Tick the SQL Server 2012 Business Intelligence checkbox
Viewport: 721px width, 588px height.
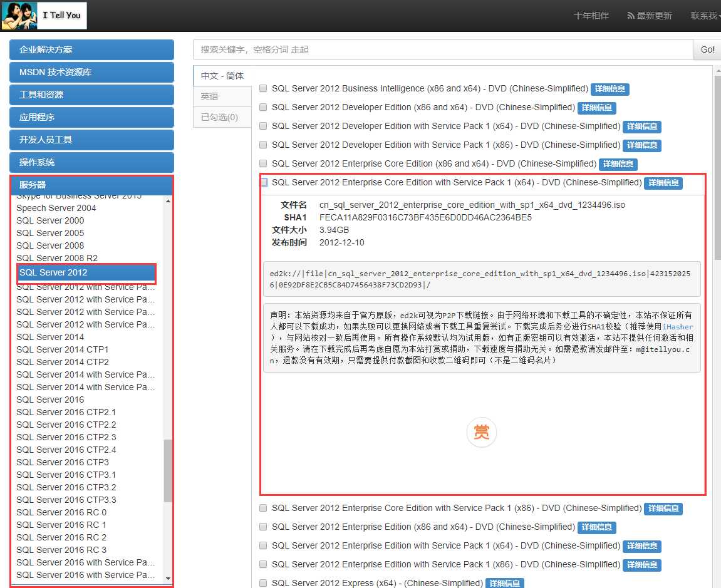263,88
